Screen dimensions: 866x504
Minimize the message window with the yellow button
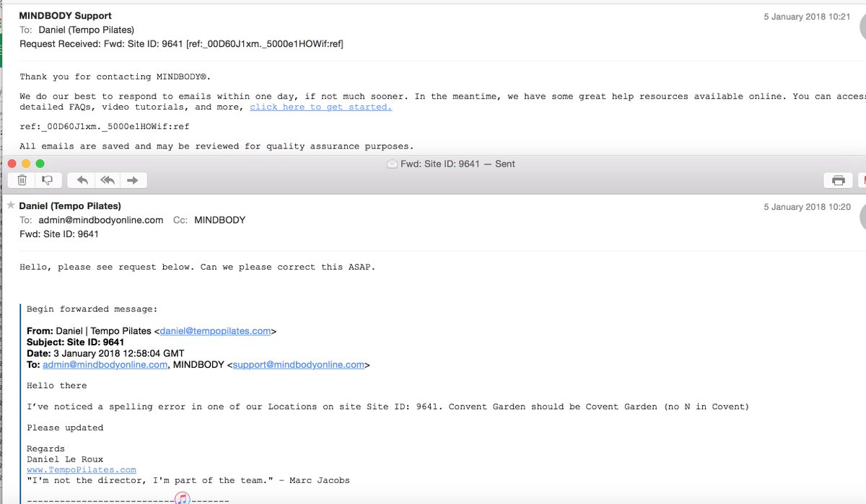tap(26, 164)
